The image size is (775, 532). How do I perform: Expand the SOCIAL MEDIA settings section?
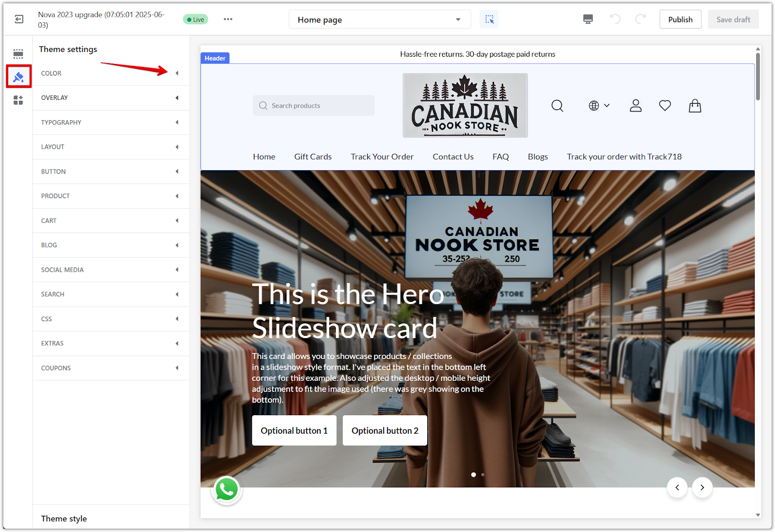(x=111, y=269)
